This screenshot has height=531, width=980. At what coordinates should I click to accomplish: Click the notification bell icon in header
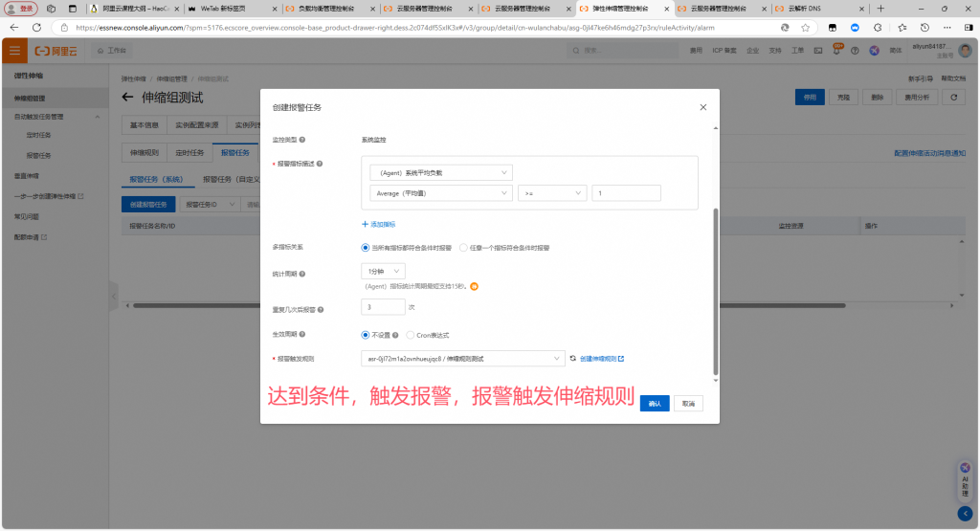tap(837, 50)
